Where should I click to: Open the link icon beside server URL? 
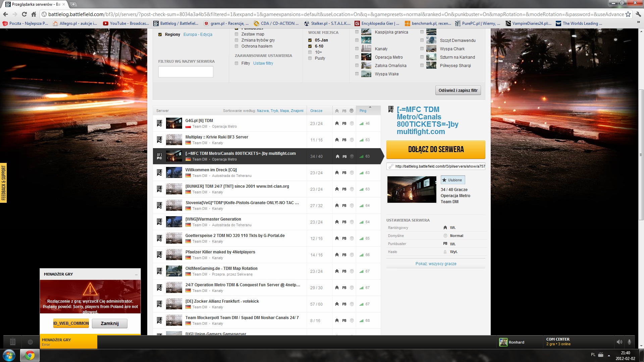[x=391, y=166]
